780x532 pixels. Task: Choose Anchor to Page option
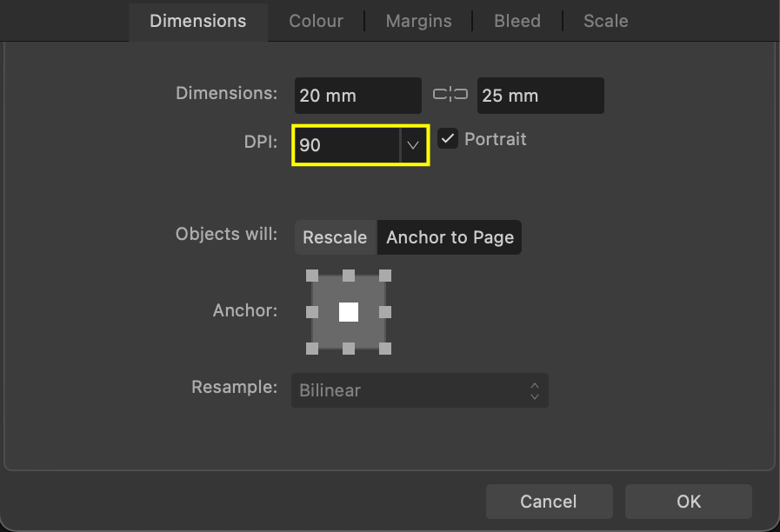tap(450, 237)
